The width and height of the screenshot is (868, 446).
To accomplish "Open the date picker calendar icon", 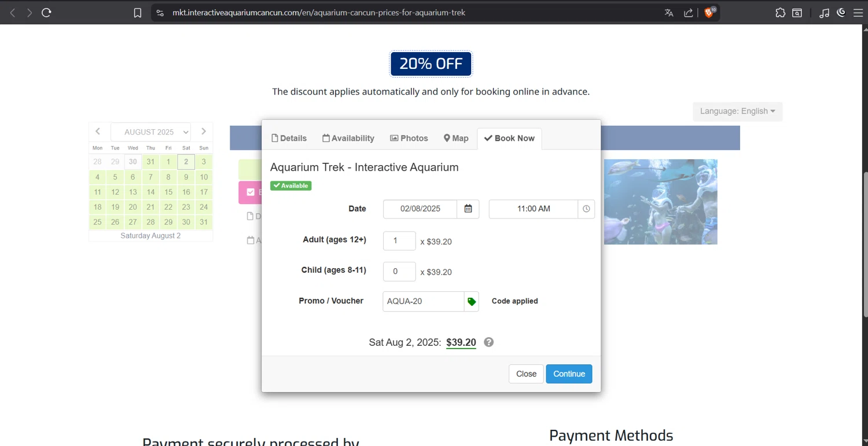I will [468, 209].
